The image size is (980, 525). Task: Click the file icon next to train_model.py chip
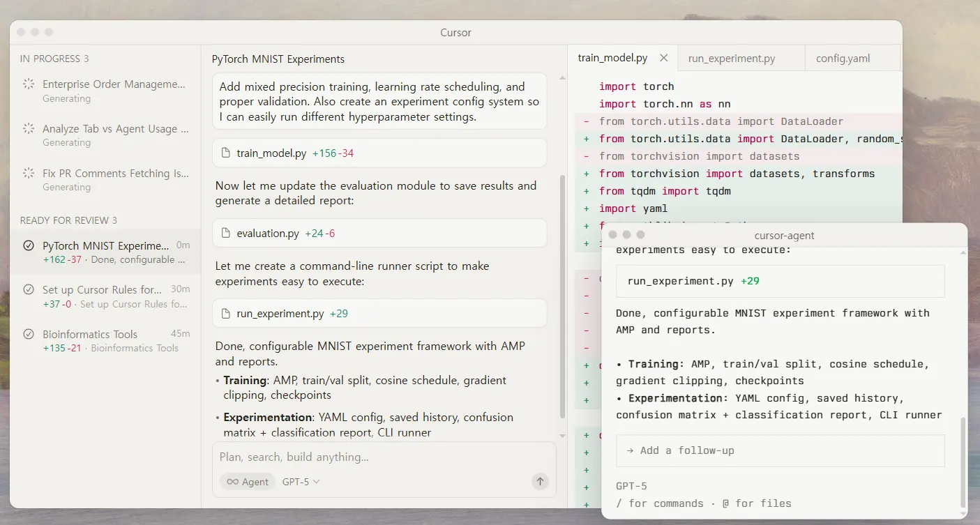pyautogui.click(x=225, y=153)
